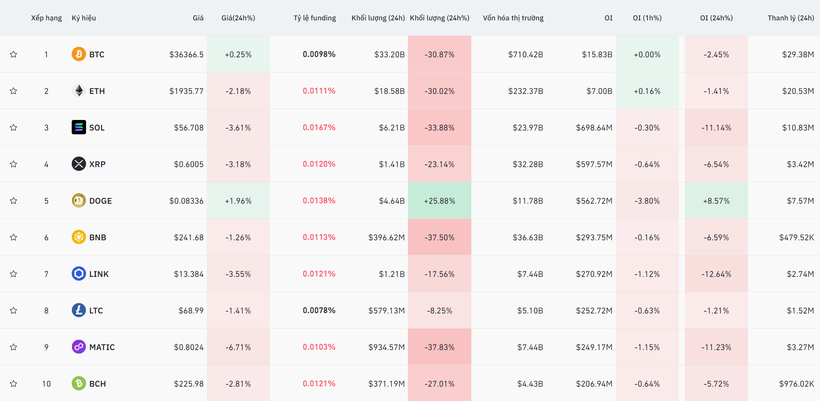Screen dimensions: 820x401
Task: Click the BNB coin icon
Action: point(79,237)
